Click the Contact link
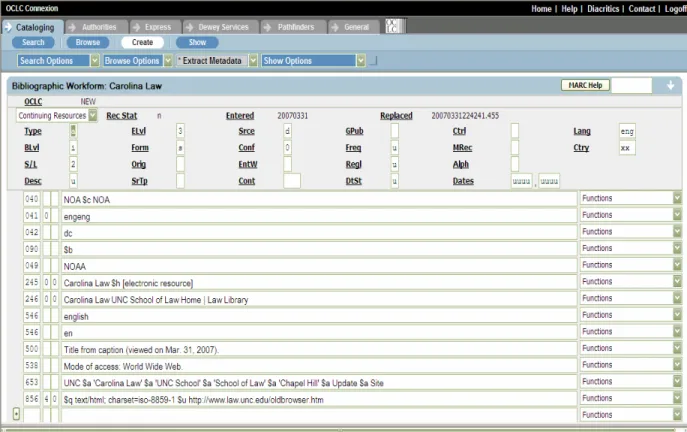Image resolution: width=687 pixels, height=432 pixels. (x=641, y=9)
